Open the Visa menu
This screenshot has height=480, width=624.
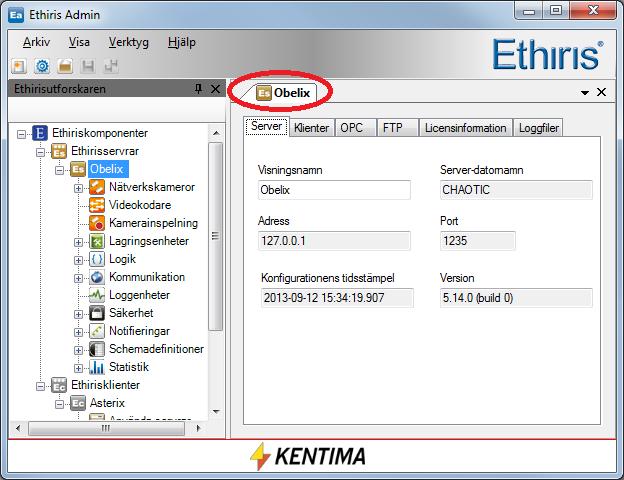(79, 42)
